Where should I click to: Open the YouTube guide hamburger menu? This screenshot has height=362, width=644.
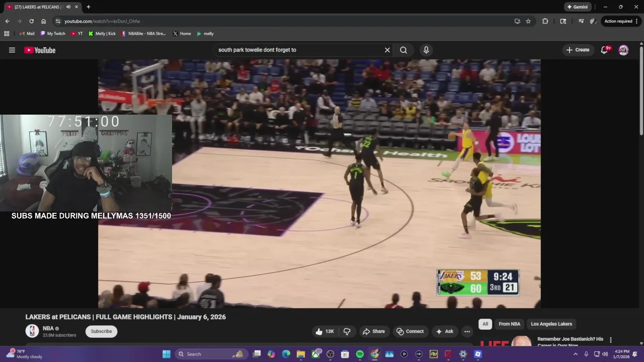point(12,50)
